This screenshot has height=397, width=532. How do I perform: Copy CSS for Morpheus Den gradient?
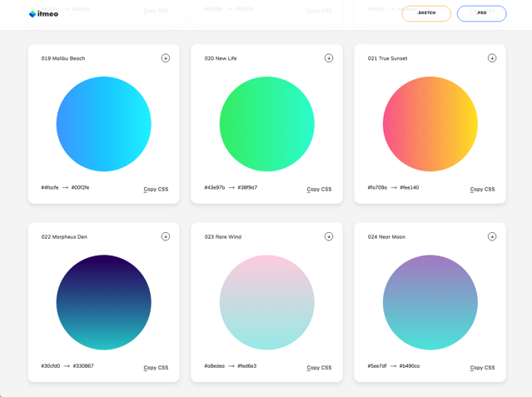156,367
